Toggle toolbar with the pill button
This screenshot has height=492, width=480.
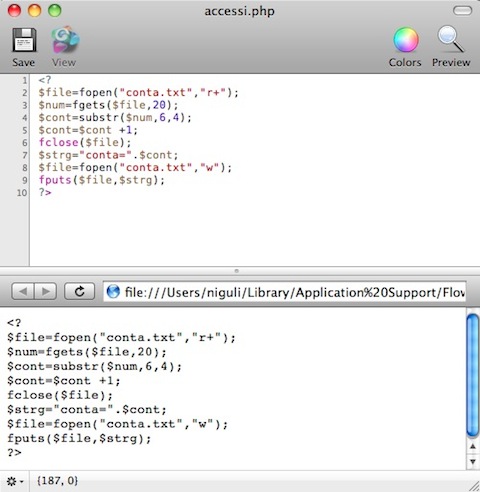coord(462,11)
